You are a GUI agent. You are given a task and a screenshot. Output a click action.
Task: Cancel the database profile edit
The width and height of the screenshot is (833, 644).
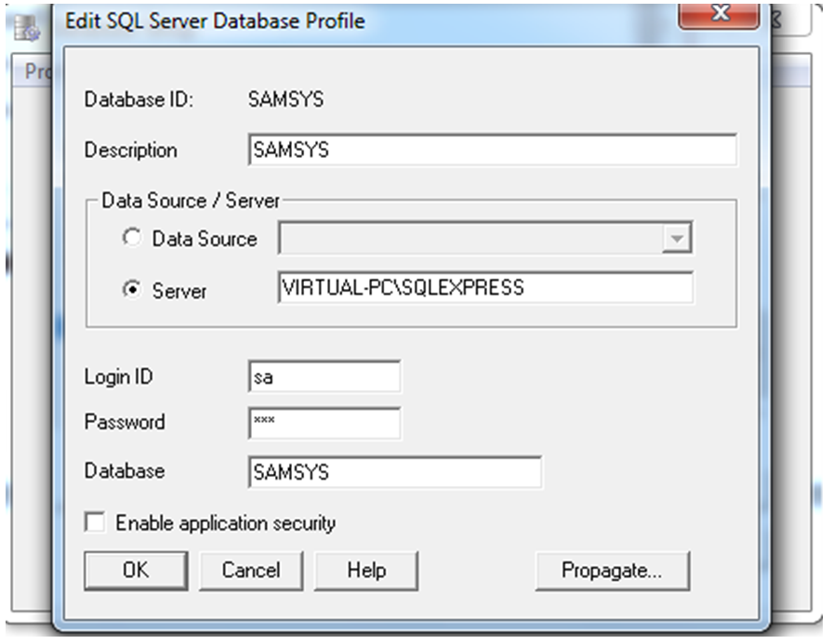click(x=251, y=571)
